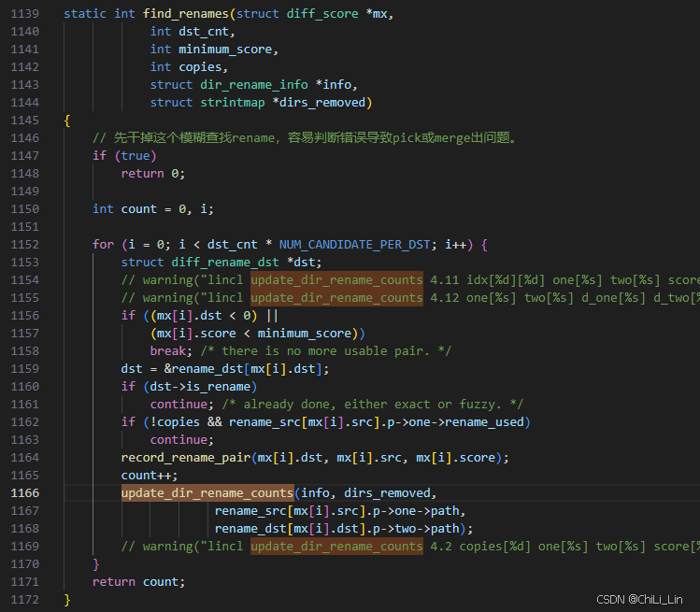Click the count variable declaration on line 1150

139,209
